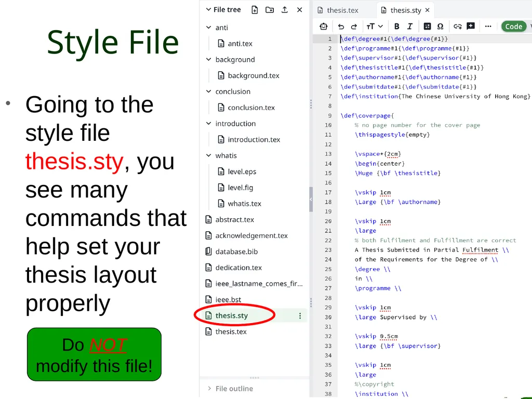Viewport: 532px width, 399px height.
Task: Close the thesis.sty tab
Action: coord(428,10)
